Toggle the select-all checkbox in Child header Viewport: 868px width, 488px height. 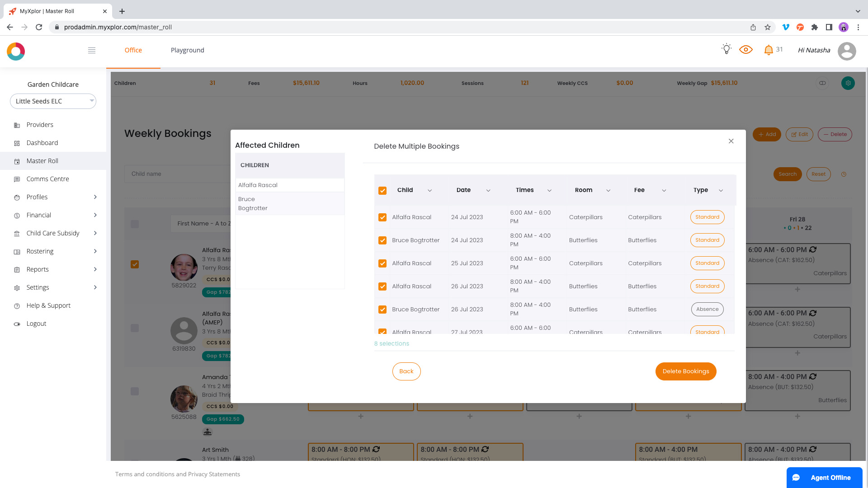click(382, 191)
